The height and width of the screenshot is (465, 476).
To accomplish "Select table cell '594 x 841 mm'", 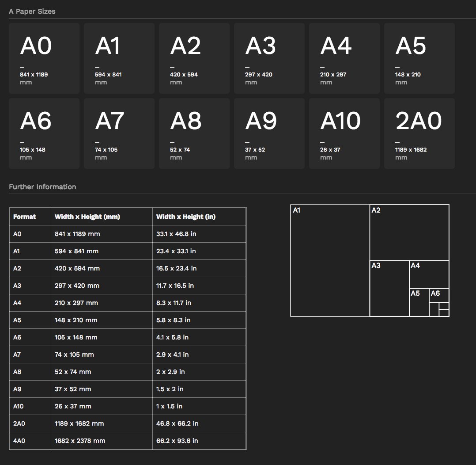I will (x=102, y=251).
